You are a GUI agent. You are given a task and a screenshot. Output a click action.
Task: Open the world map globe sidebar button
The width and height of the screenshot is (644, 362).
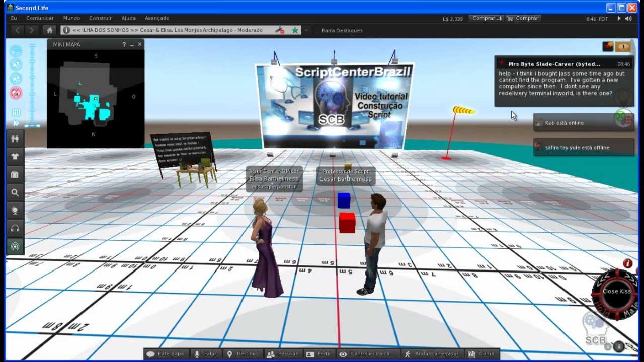click(x=15, y=211)
